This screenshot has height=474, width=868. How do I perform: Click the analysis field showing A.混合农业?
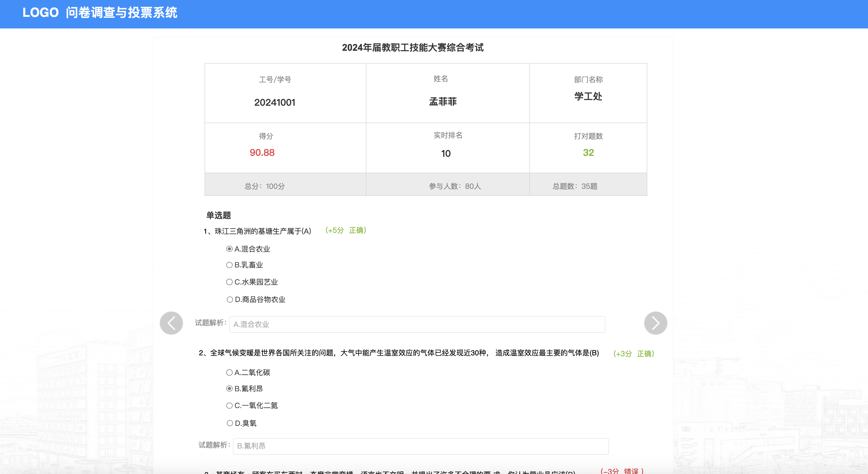(417, 324)
